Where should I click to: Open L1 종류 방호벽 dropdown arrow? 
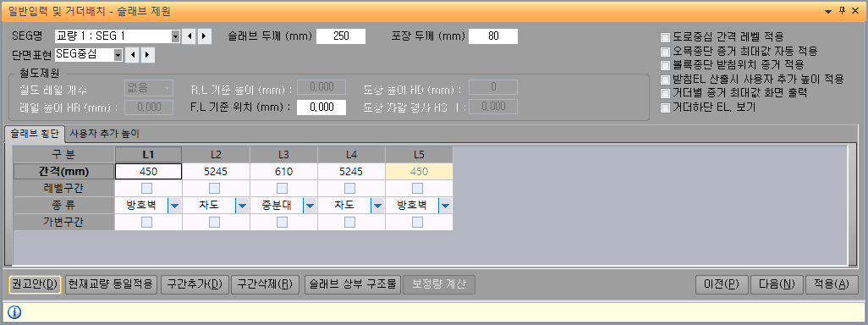point(174,206)
